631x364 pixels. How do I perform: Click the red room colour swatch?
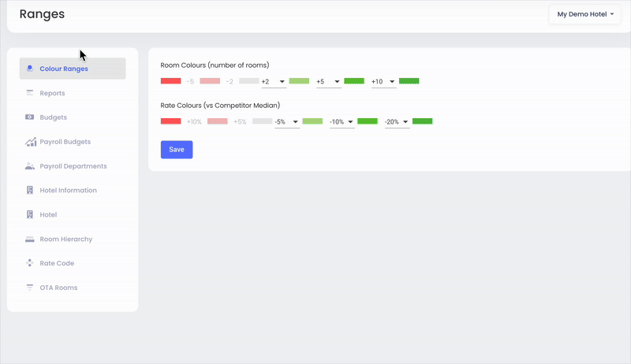tap(171, 80)
